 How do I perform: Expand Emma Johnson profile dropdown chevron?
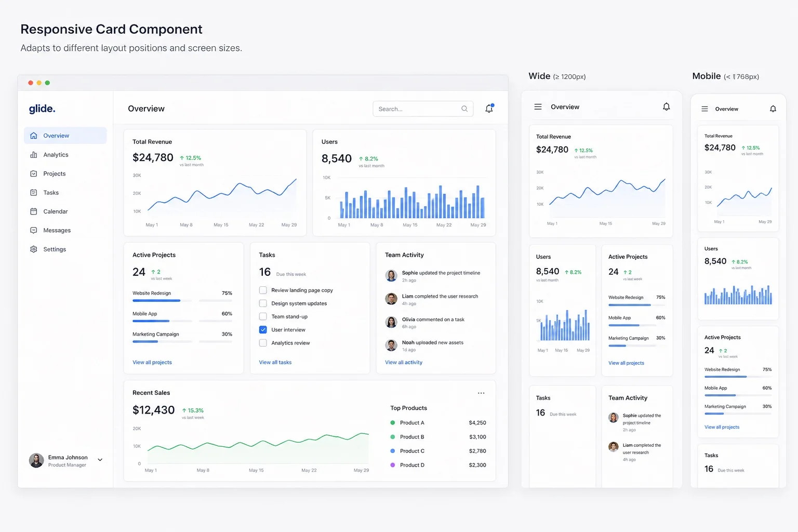[x=100, y=460]
